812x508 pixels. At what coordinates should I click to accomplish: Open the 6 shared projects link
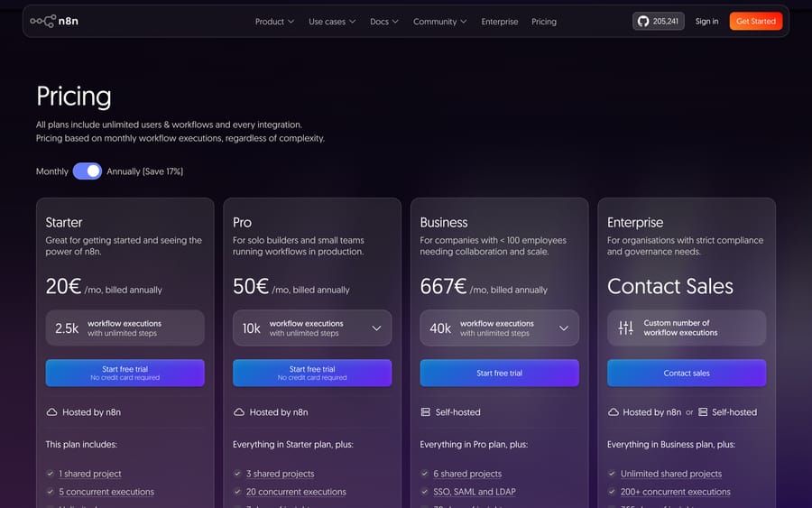[467, 474]
